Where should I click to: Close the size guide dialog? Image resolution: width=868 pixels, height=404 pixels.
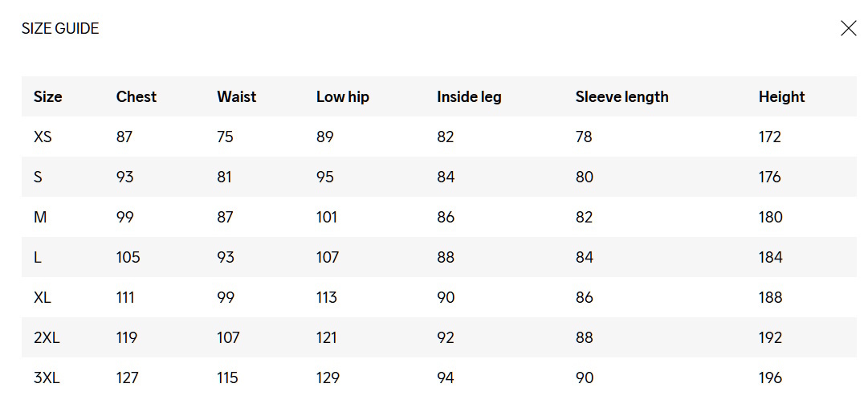click(848, 28)
